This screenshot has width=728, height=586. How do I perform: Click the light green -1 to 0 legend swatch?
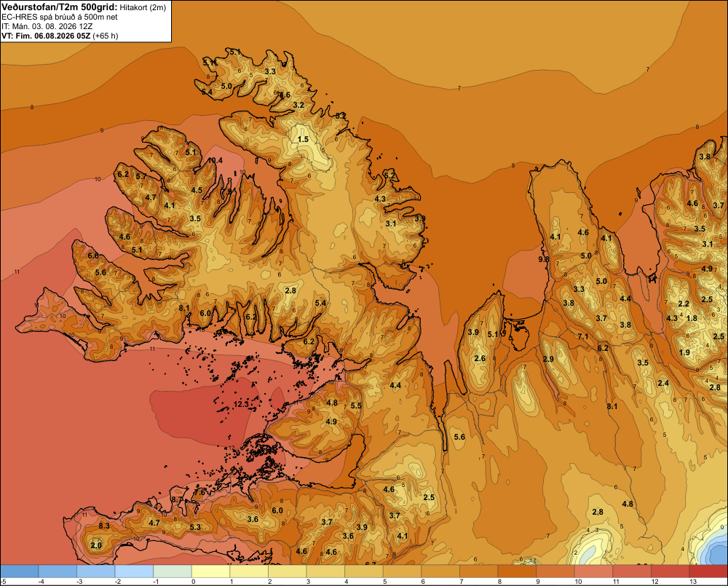pyautogui.click(x=173, y=571)
